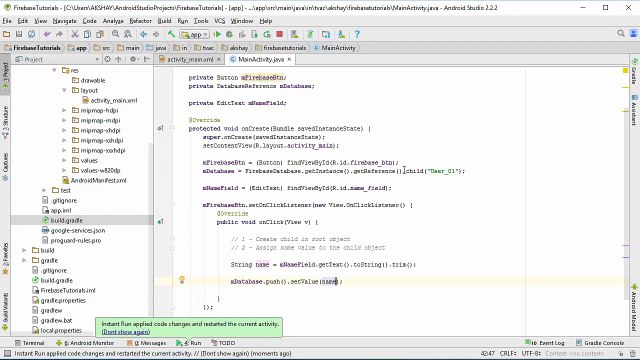640x360 pixels.
Task: Click the intention lightbulb in the editor gutter
Action: click(x=182, y=280)
